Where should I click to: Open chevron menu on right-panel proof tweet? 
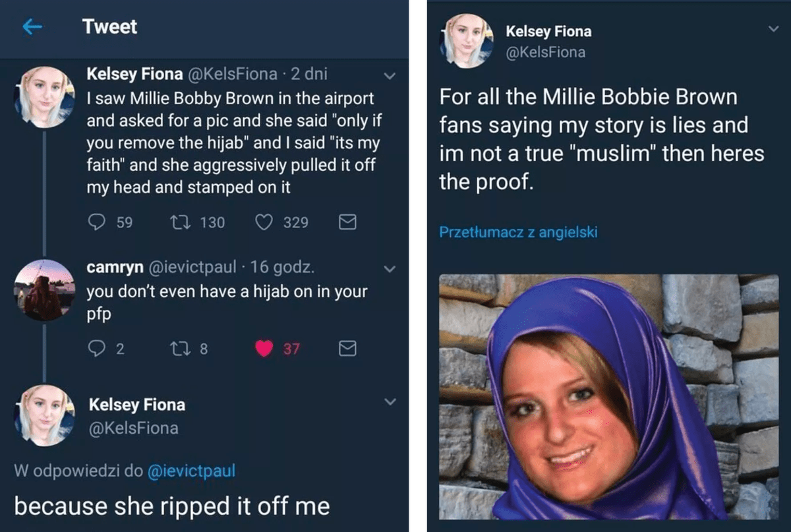pos(773,28)
